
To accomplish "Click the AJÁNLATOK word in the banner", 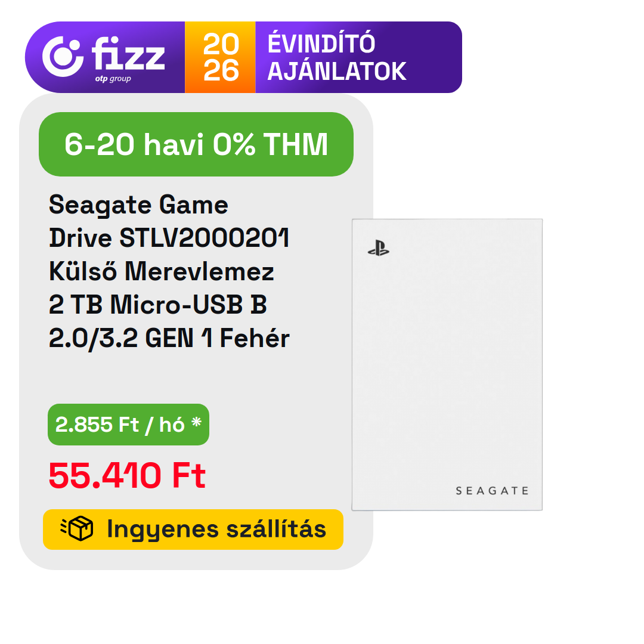I will [336, 72].
